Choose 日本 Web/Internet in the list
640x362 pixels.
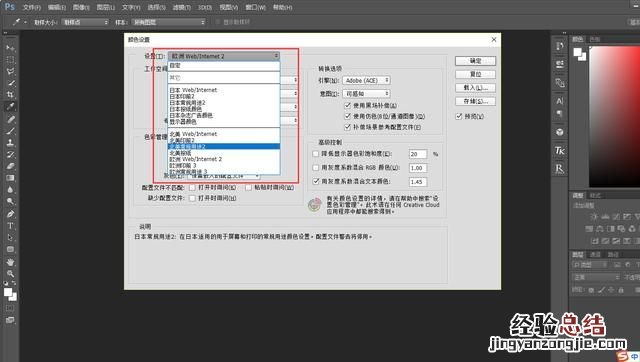pos(224,90)
